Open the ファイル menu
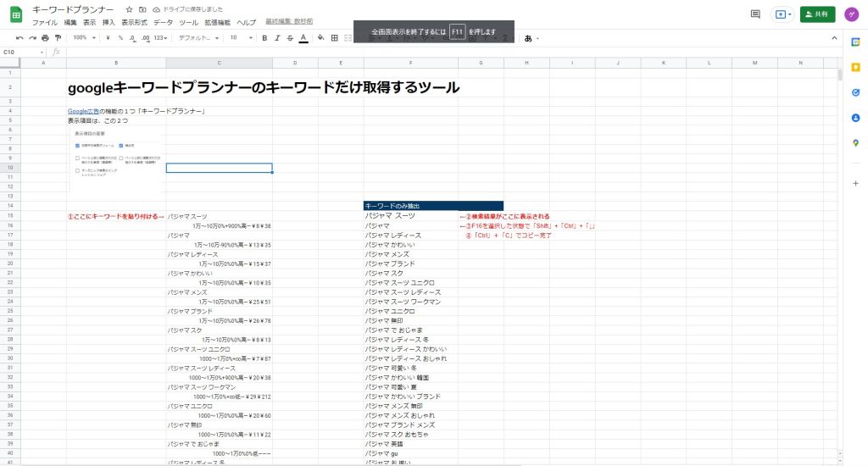Screen dimensions: 868x466 [x=45, y=22]
